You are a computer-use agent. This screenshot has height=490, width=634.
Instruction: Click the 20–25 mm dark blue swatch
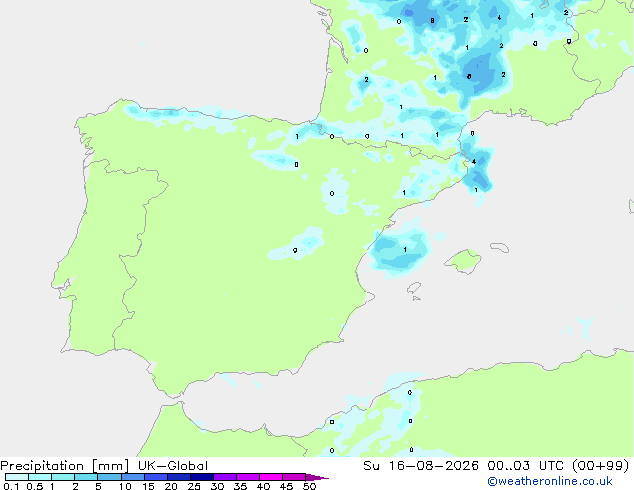[179, 477]
